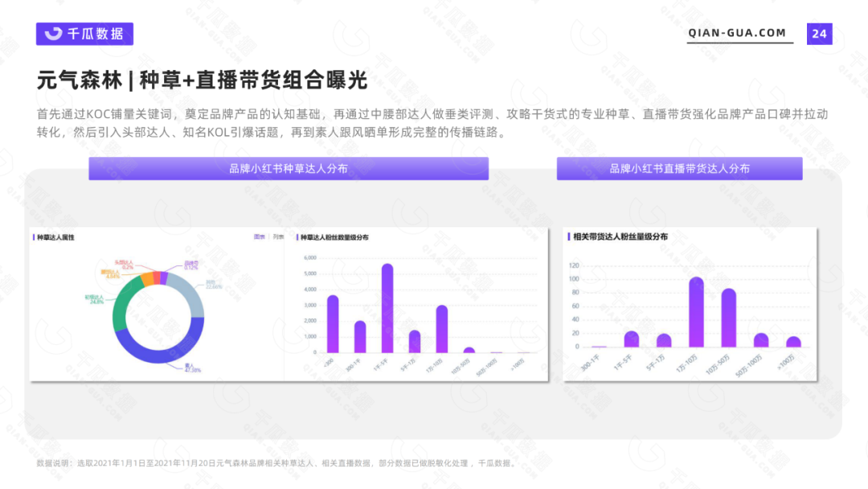868x489 pixels.
Task: Select the 品牌小红书直播带货达人分布 banner
Action: click(x=679, y=168)
